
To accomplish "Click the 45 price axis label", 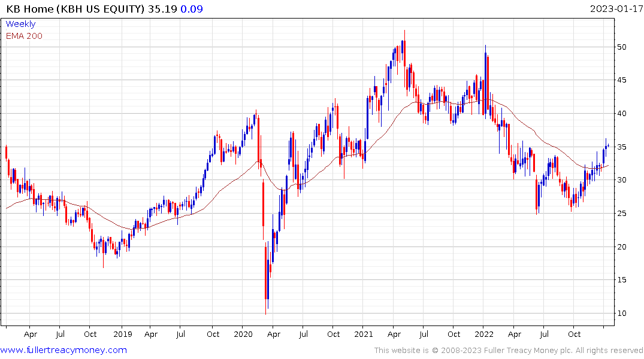I will [x=621, y=80].
